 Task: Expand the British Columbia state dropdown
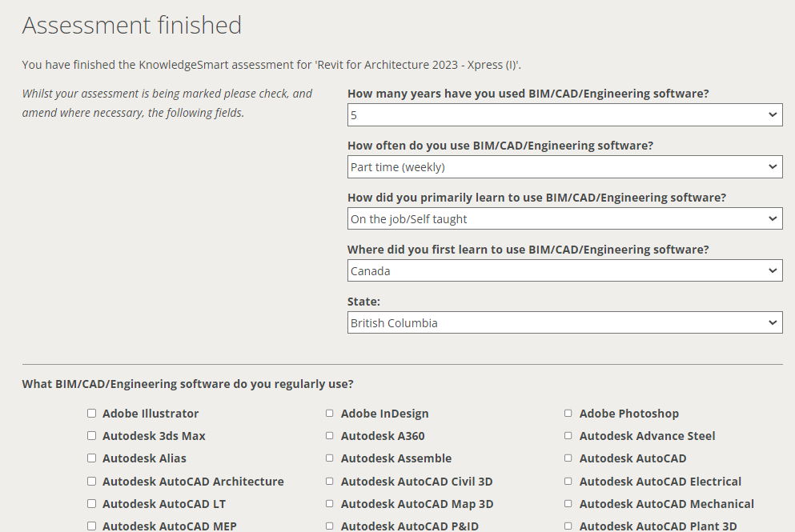564,322
